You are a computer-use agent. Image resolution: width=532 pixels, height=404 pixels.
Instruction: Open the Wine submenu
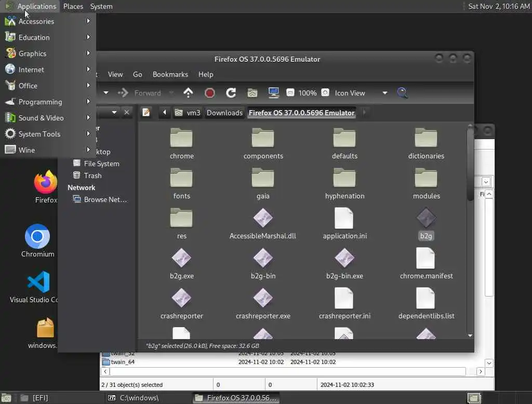(48, 150)
